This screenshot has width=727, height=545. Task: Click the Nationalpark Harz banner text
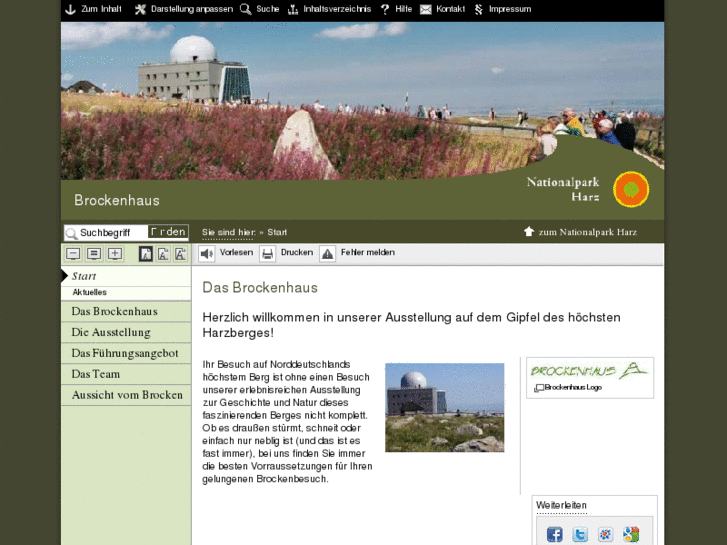[563, 189]
